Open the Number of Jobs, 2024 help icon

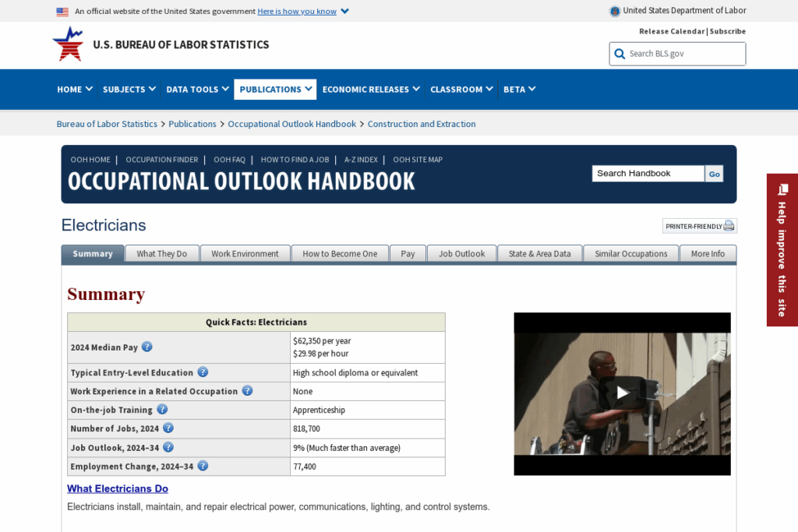[x=168, y=428]
